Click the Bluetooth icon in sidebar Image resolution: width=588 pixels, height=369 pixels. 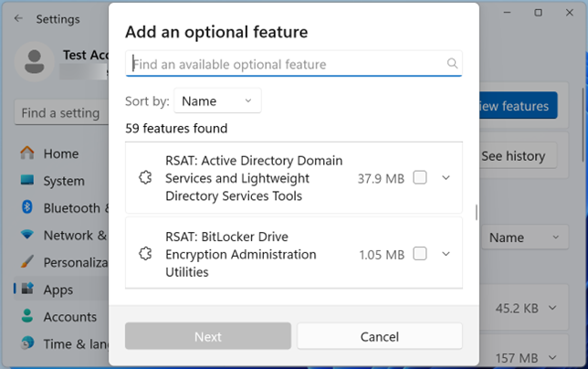click(27, 208)
